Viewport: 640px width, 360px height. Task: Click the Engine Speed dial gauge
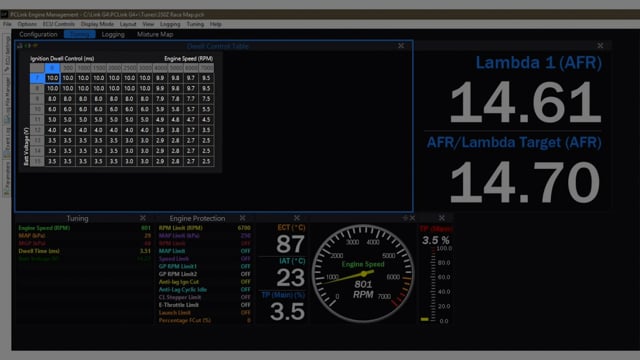pyautogui.click(x=363, y=273)
